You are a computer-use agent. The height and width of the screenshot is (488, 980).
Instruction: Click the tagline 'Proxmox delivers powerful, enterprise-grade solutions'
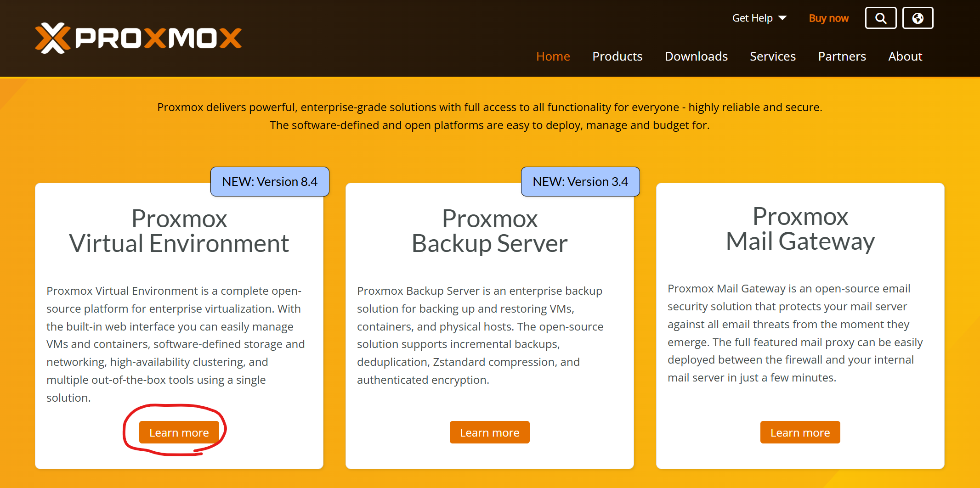click(490, 116)
